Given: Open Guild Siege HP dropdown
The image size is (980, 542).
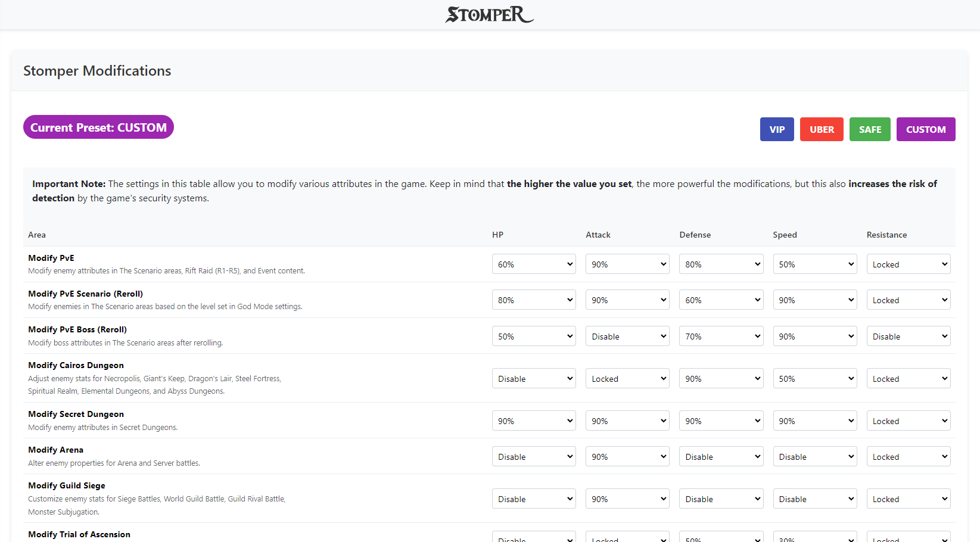Looking at the screenshot, I should tap(534, 499).
